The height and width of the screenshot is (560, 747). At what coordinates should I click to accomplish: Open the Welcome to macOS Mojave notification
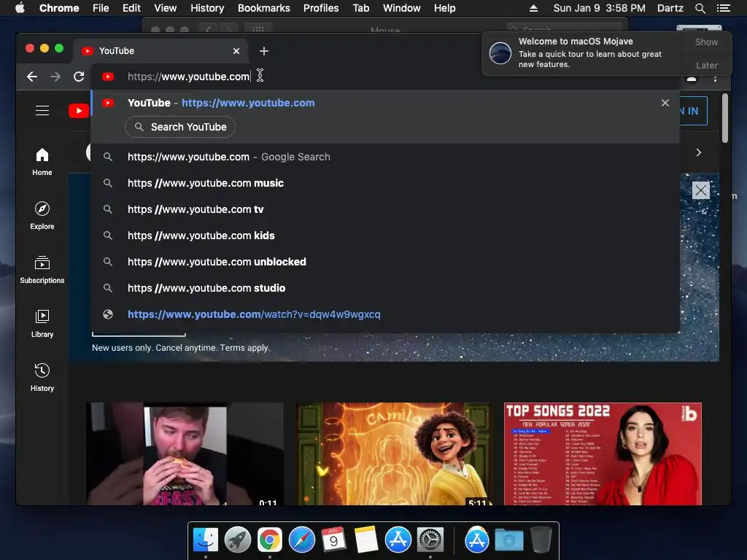tap(580, 52)
